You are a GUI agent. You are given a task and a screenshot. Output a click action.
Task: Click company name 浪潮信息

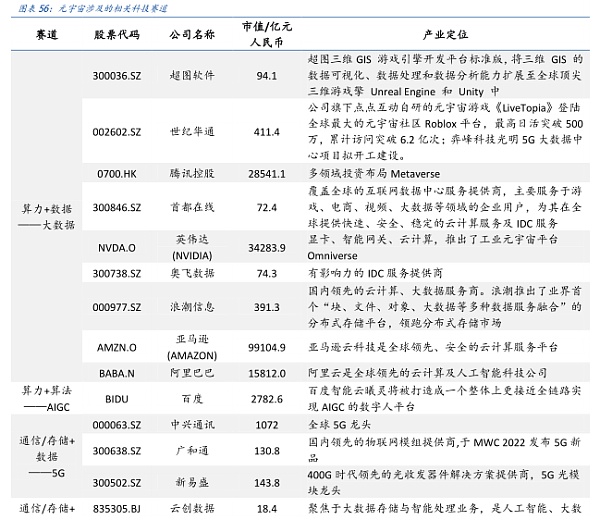coord(192,307)
